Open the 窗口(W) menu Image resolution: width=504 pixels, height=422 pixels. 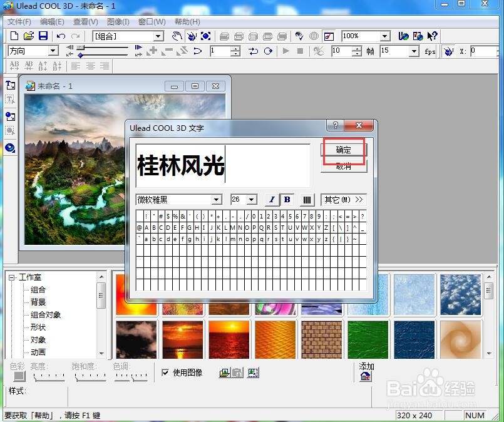152,22
